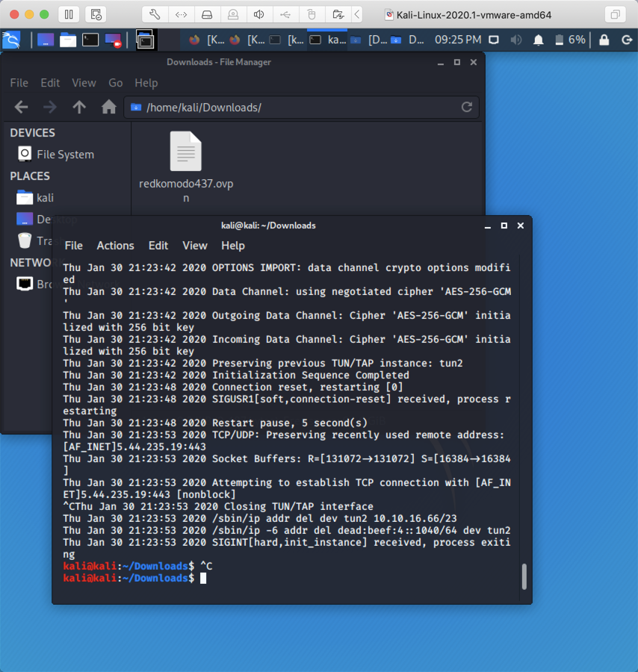
Task: Click the terminal vertical scrollbar
Action: 524,576
